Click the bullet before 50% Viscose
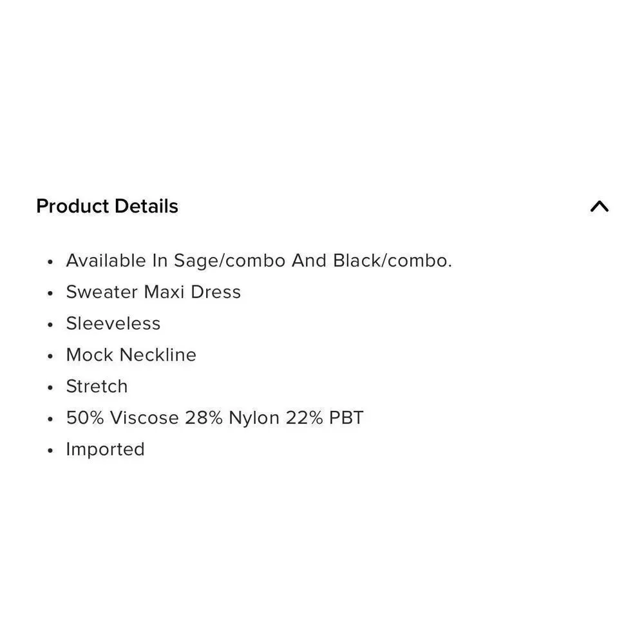The width and height of the screenshot is (644, 644). 50,419
